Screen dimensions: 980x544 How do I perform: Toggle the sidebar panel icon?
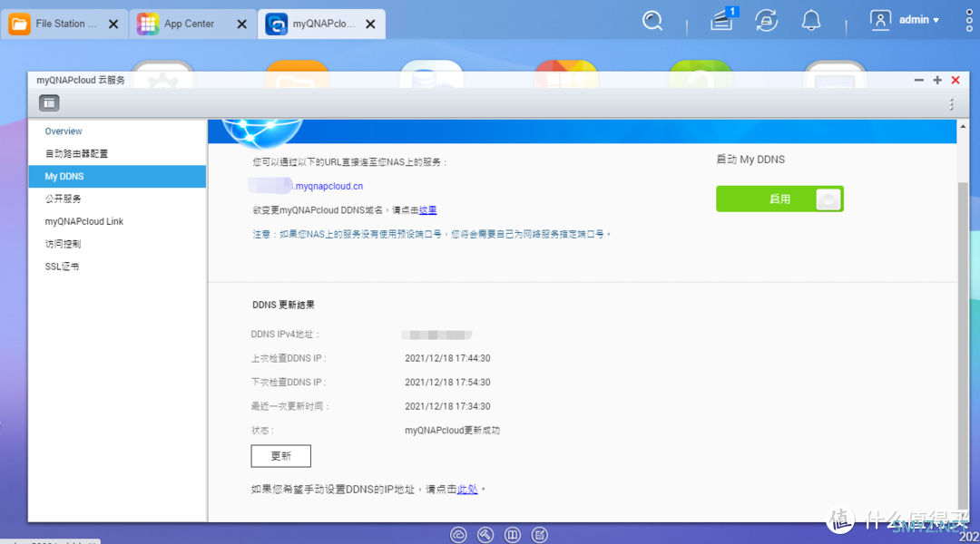pos(49,103)
